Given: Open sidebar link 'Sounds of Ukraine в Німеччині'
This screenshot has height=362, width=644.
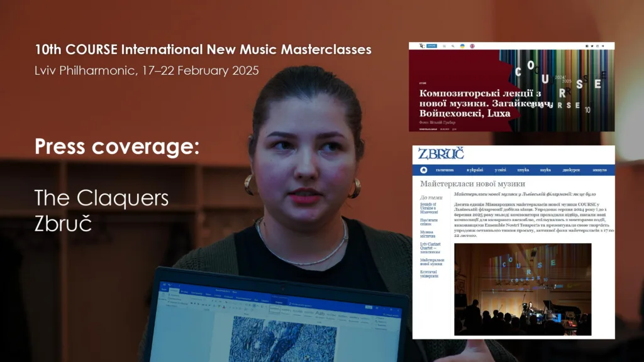Looking at the screenshot, I should pyautogui.click(x=429, y=208).
